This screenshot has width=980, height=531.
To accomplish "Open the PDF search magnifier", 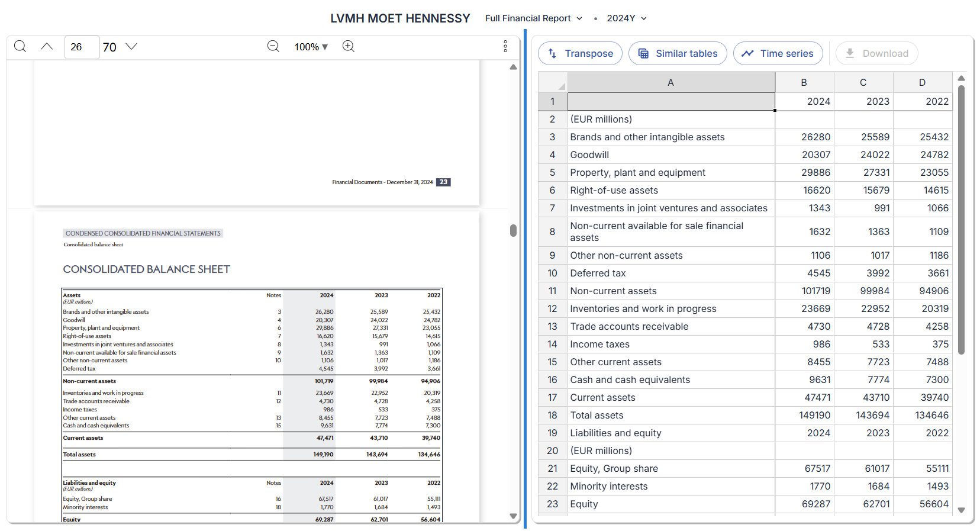I will (20, 46).
